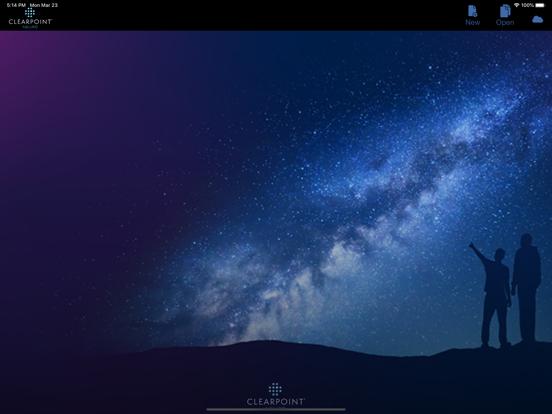
Task: Tap the iPad home indicator bar
Action: coord(276,409)
